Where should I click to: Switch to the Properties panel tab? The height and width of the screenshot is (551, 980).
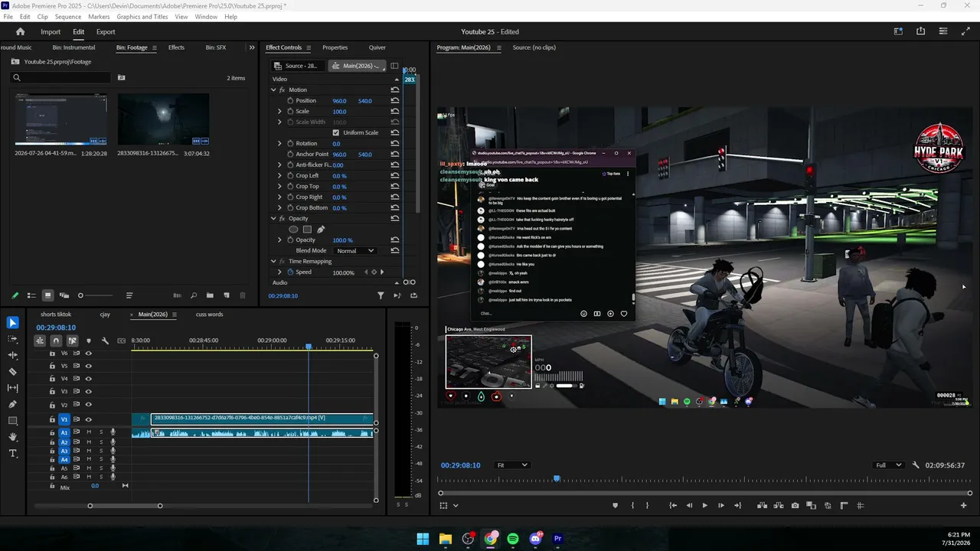click(x=335, y=47)
